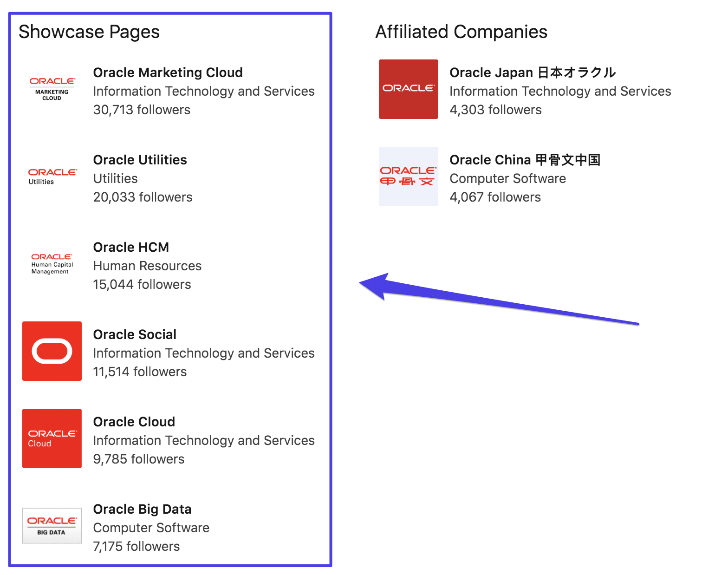The image size is (728, 575).
Task: Go to the Oracle Utilities title link
Action: click(140, 160)
